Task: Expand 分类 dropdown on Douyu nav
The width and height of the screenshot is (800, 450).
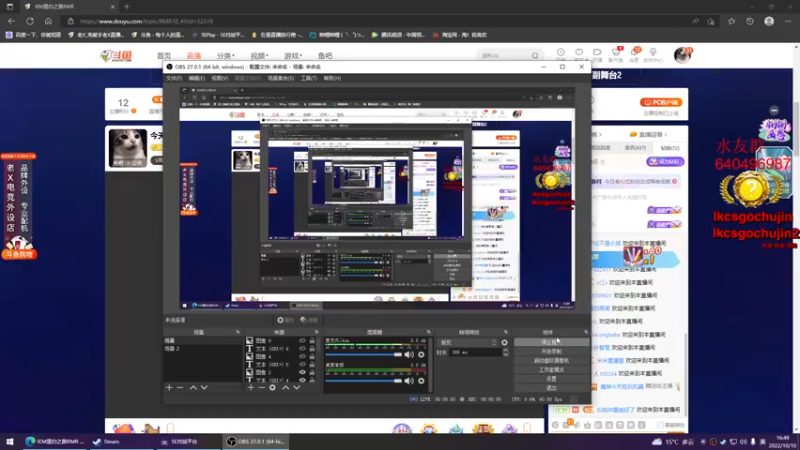Action: pos(226,56)
